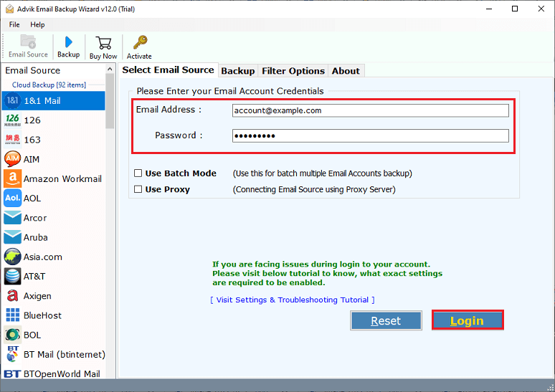This screenshot has height=392, width=555.
Task: Click the Email Address input field
Action: tap(370, 110)
